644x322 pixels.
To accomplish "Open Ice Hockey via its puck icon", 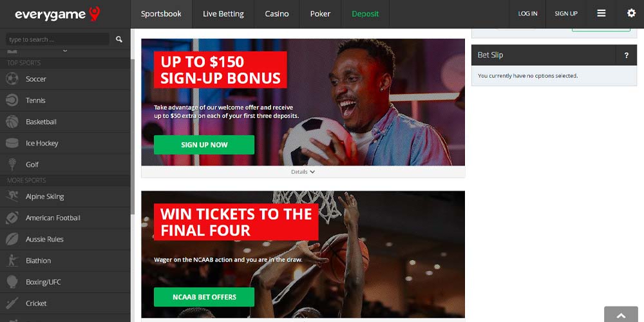I will coord(12,143).
